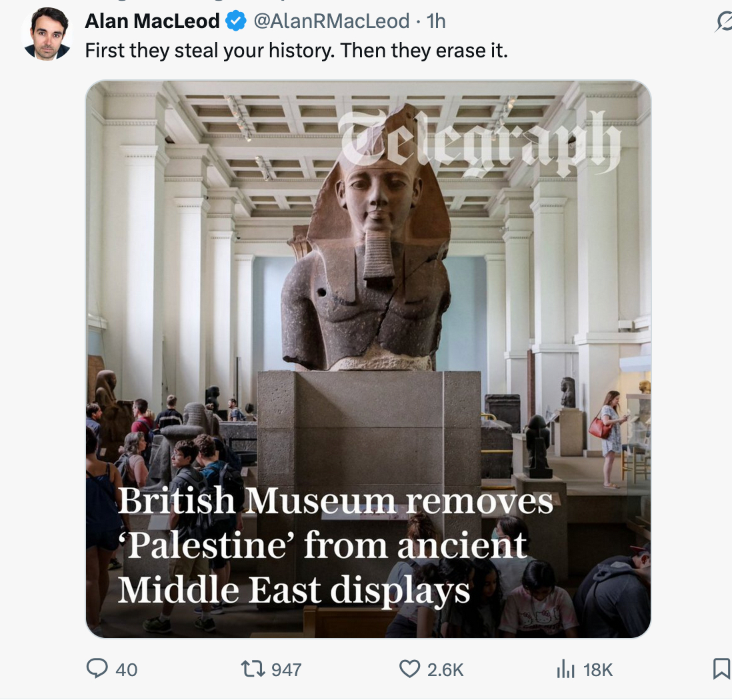Reply using the speech bubble icon

(x=97, y=668)
